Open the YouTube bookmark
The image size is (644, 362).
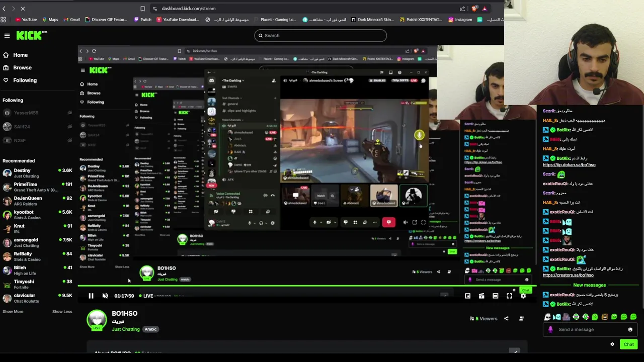coord(26,20)
